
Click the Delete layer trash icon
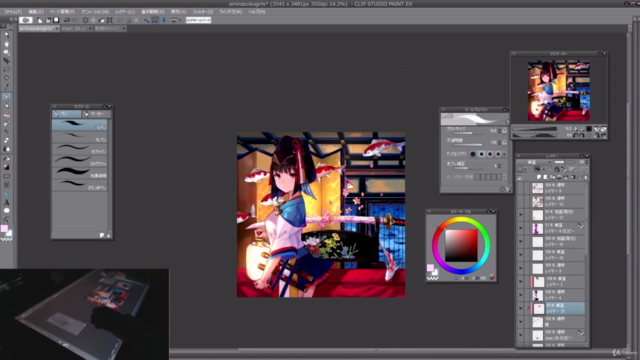pyautogui.click(x=586, y=177)
